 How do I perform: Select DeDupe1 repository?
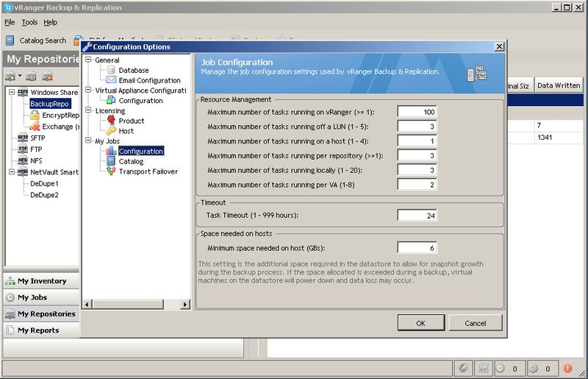(x=44, y=183)
